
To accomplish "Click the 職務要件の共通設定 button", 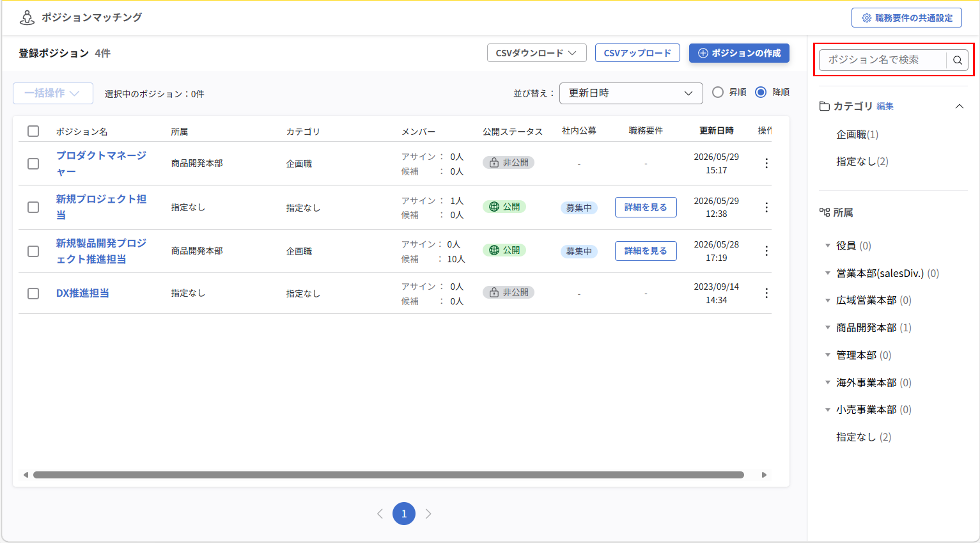I will 906,18.
